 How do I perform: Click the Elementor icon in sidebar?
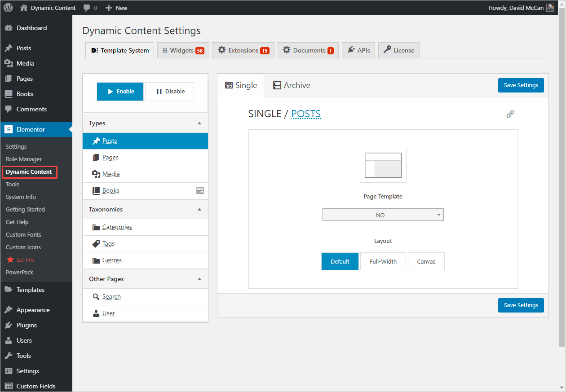9,129
